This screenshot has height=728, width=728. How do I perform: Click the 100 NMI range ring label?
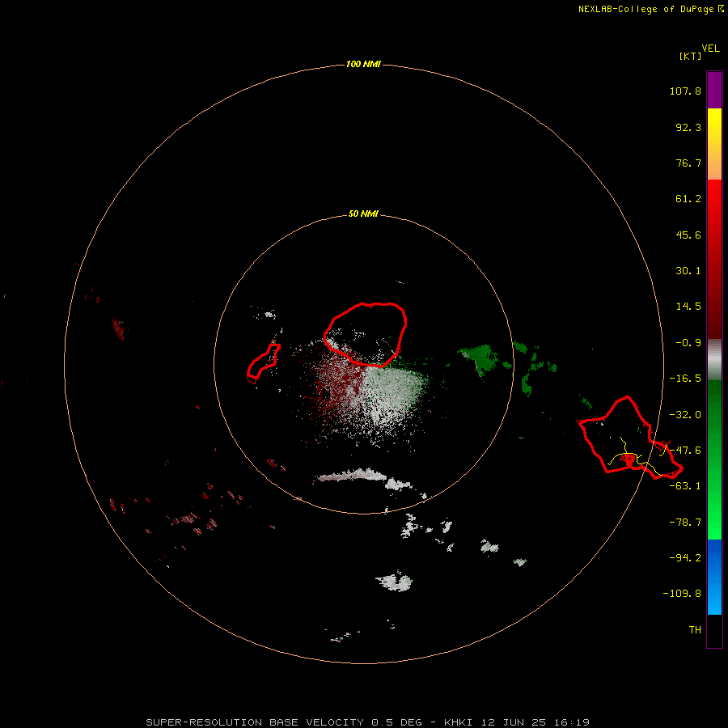coord(363,64)
